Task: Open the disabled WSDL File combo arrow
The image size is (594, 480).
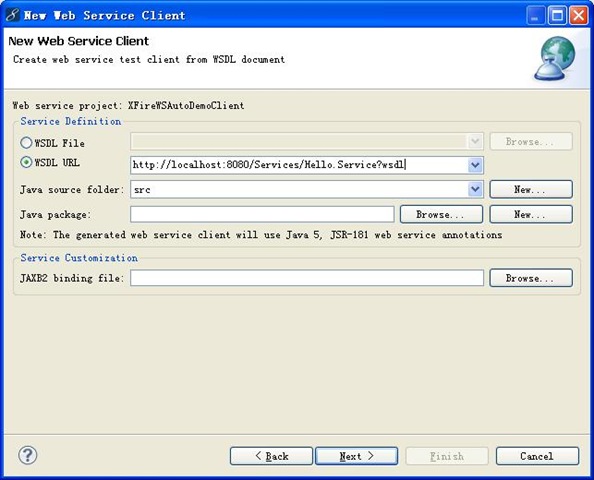Action: pyautogui.click(x=475, y=142)
